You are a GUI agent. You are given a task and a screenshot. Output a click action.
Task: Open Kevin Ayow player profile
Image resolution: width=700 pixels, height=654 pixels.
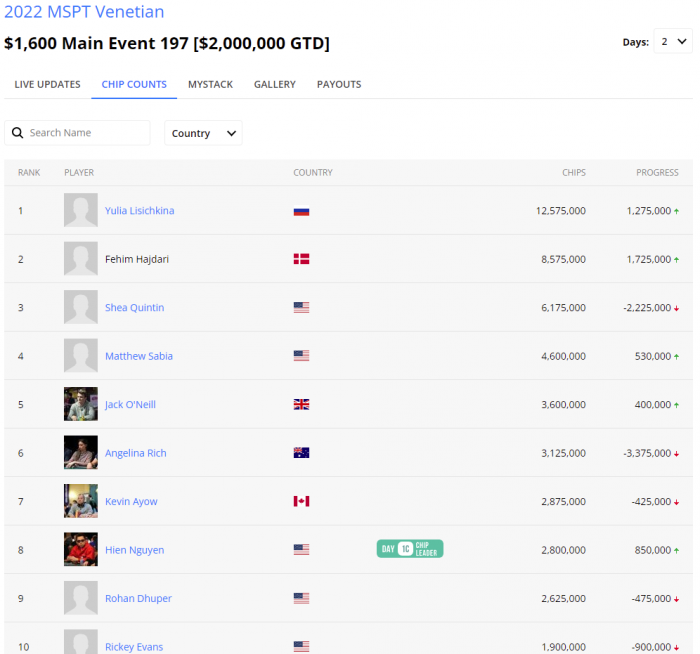pyautogui.click(x=131, y=501)
